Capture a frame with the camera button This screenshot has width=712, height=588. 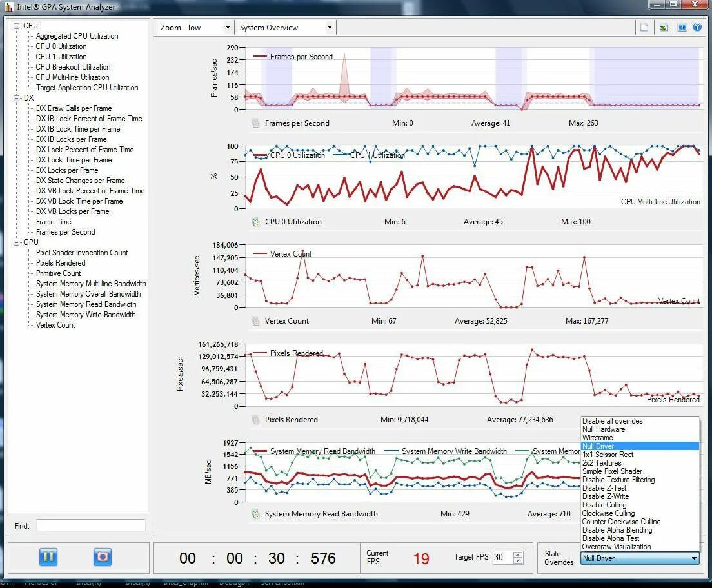(103, 556)
